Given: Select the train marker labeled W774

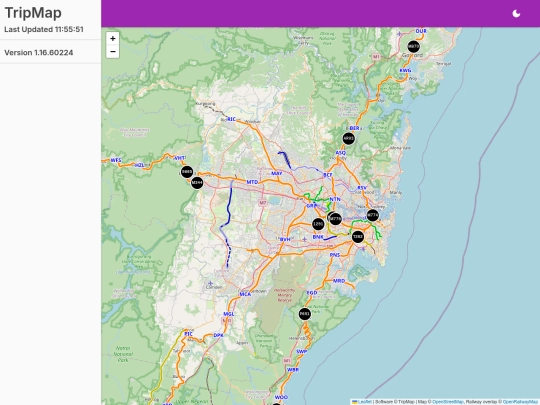Looking at the screenshot, I should (372, 216).
